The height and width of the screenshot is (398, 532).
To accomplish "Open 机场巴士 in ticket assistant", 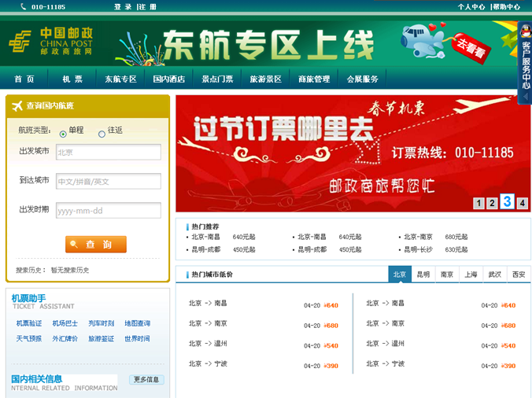I will (x=65, y=323).
